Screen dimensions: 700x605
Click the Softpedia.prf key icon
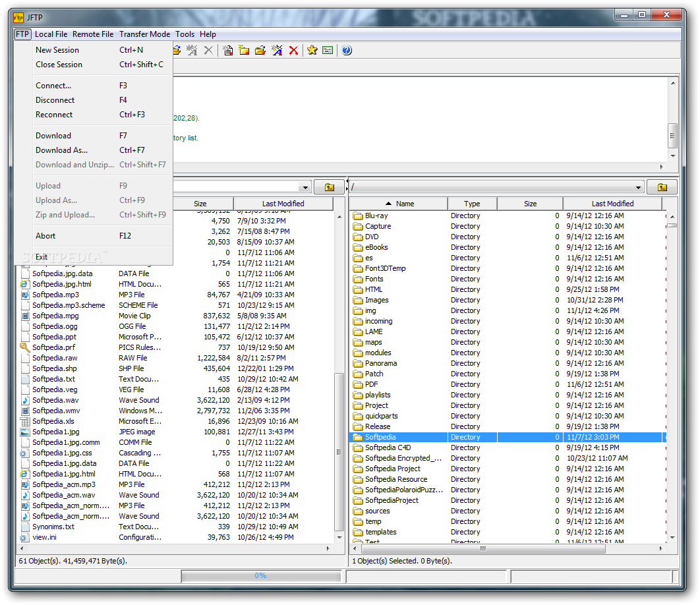(x=25, y=347)
